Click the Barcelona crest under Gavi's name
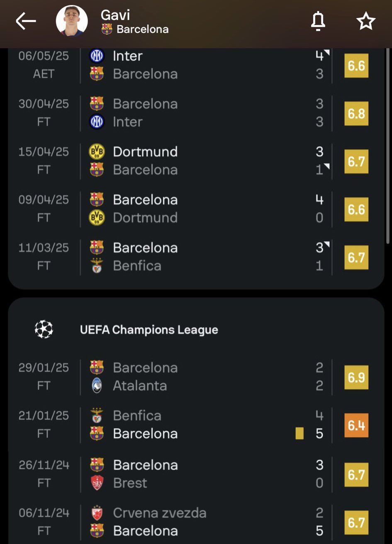 (107, 29)
